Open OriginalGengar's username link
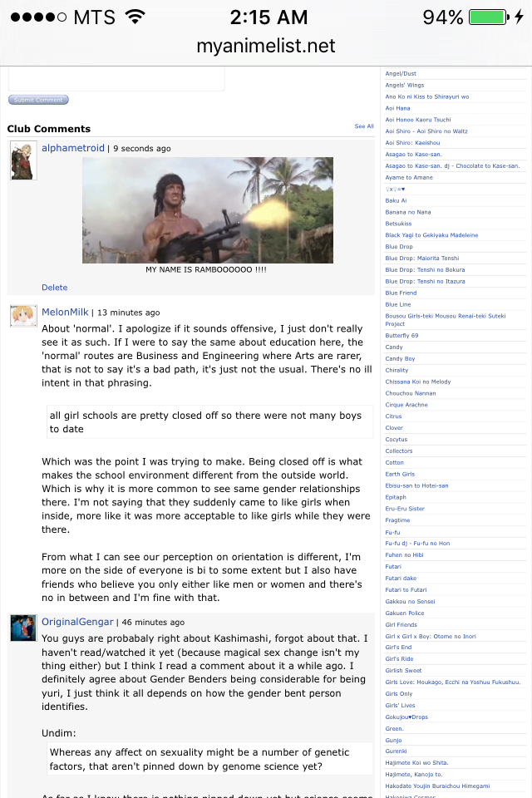The height and width of the screenshot is (798, 532). pyautogui.click(x=77, y=622)
